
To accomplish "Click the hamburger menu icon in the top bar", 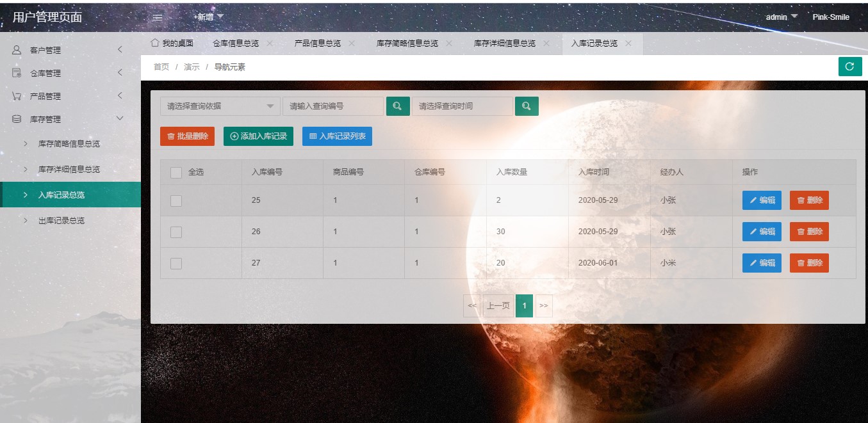I will click(x=156, y=17).
